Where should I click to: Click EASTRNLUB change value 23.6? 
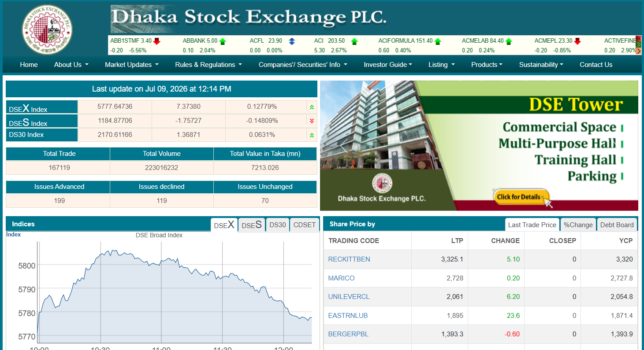514,316
